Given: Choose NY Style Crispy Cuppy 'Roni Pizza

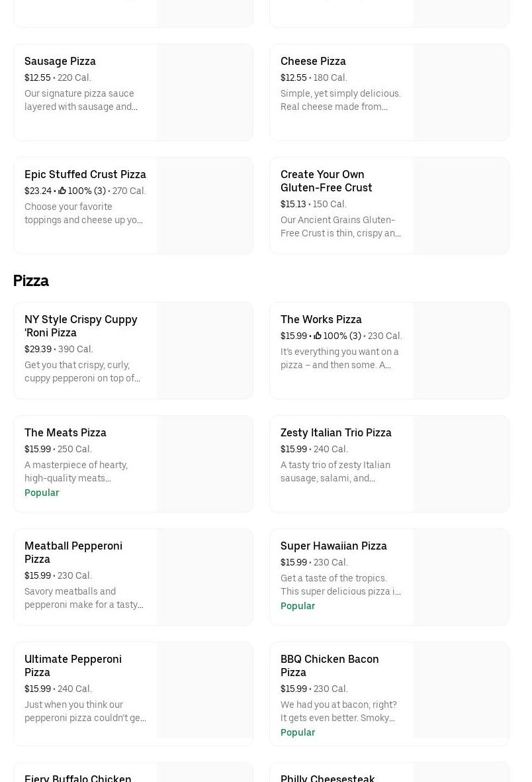Looking at the screenshot, I should click(x=81, y=326).
